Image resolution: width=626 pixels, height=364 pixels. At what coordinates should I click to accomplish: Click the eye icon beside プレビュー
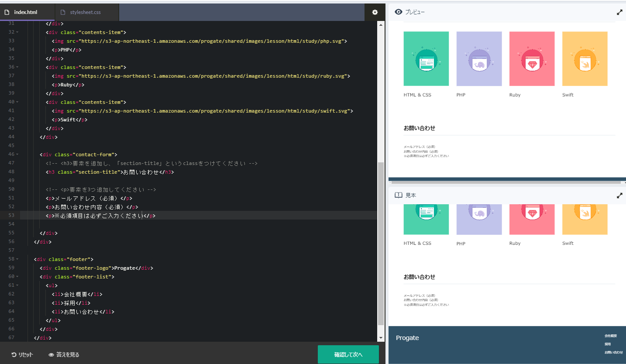click(398, 12)
